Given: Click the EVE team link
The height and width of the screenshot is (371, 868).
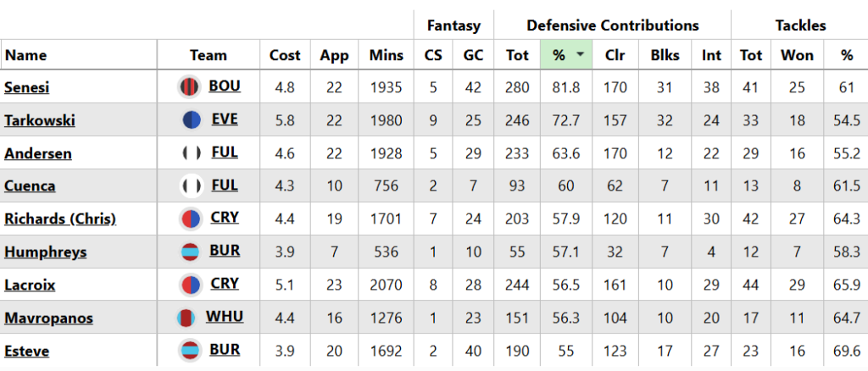Looking at the screenshot, I should 224,119.
